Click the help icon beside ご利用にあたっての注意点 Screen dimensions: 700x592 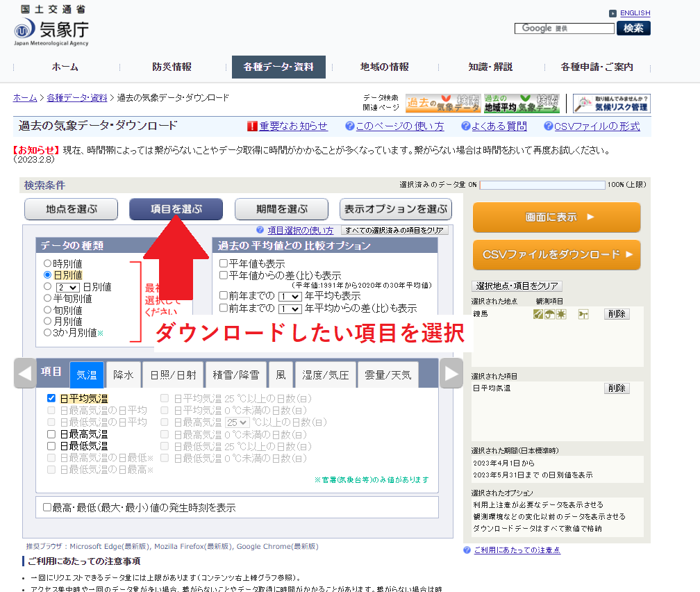pos(467,550)
